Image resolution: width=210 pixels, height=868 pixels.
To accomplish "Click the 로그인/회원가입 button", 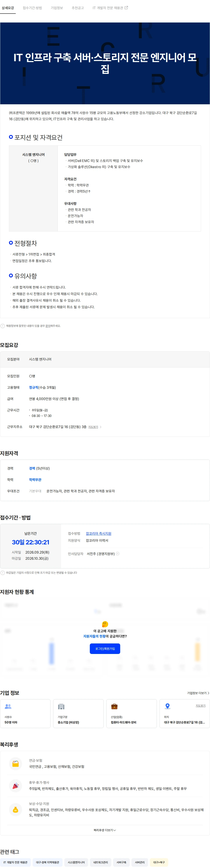I will [105, 649].
